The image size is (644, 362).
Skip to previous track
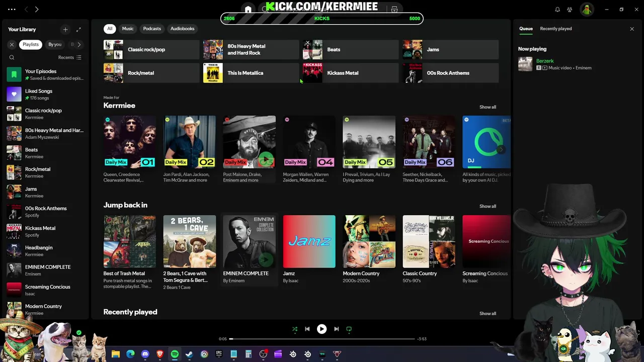[307, 329]
